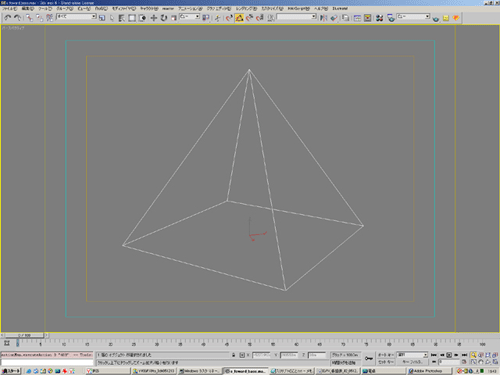Toggle the Auto Key animation mode button
The width and height of the screenshot is (500, 375).
pos(386,355)
